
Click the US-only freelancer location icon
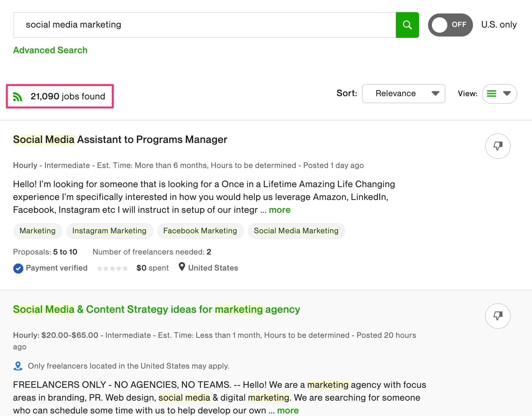(18, 366)
